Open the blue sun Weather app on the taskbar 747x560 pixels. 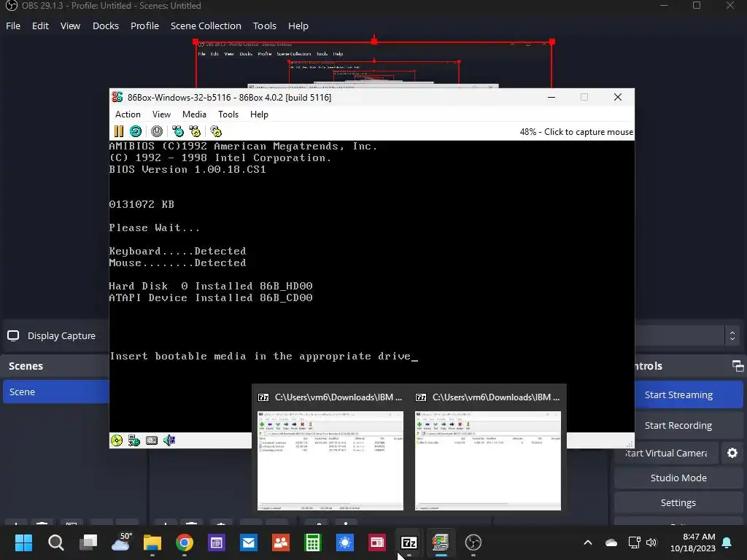point(345,542)
